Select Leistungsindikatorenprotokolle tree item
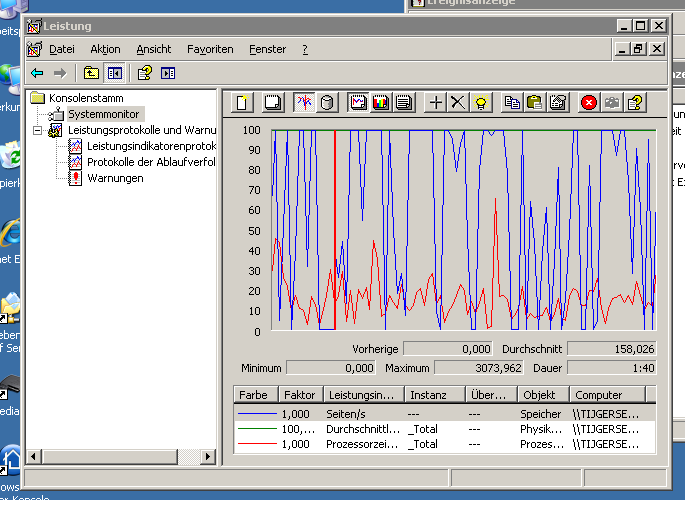 coord(152,146)
